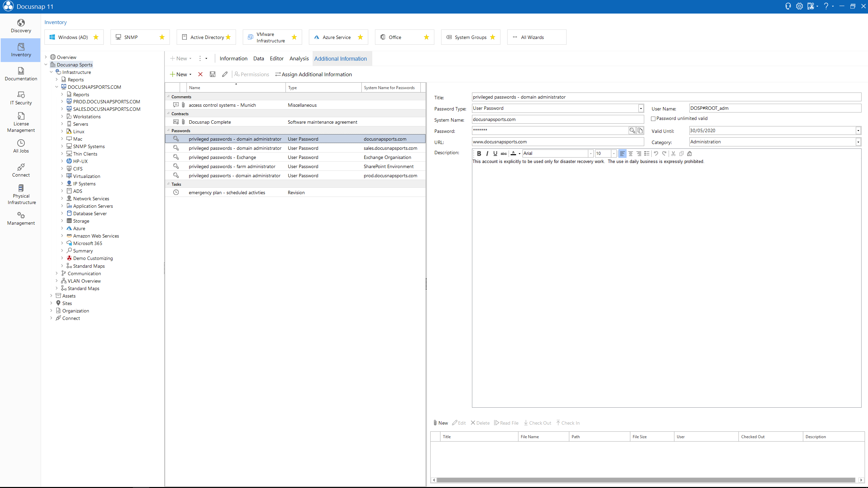
Task: Toggle underline formatting in the description editor
Action: coord(495,153)
